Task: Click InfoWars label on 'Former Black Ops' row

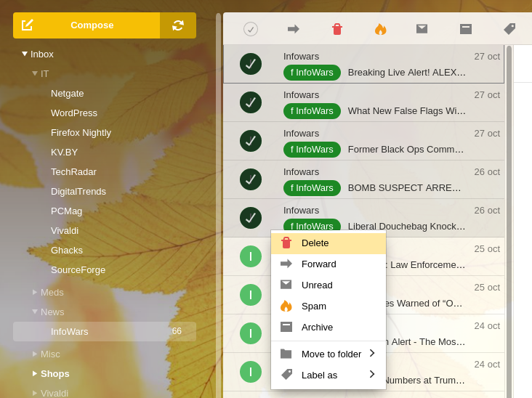Action: tap(312, 150)
